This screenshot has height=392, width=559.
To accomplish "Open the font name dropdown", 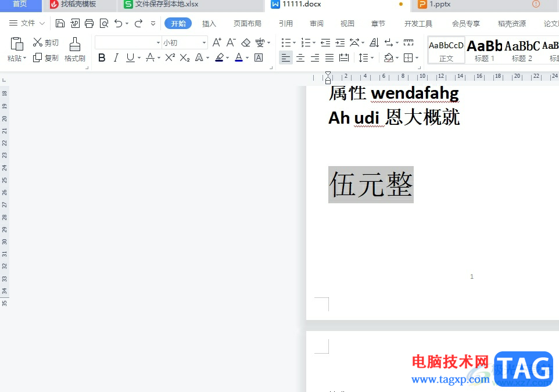I will coord(158,43).
